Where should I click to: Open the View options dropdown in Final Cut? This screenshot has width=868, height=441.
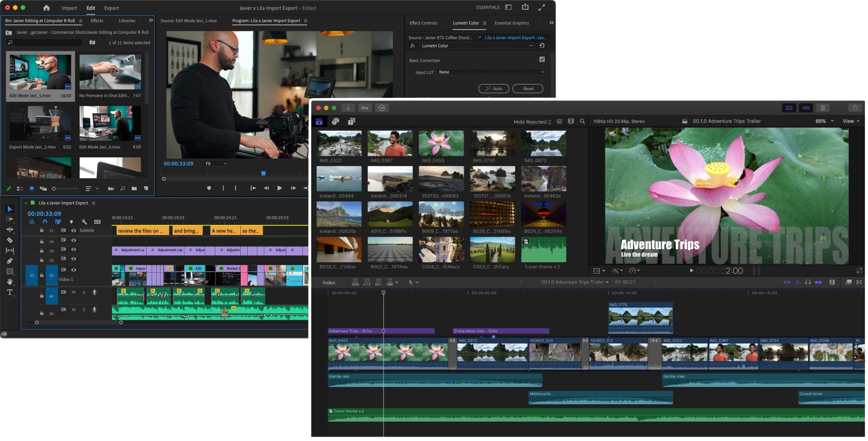click(851, 121)
